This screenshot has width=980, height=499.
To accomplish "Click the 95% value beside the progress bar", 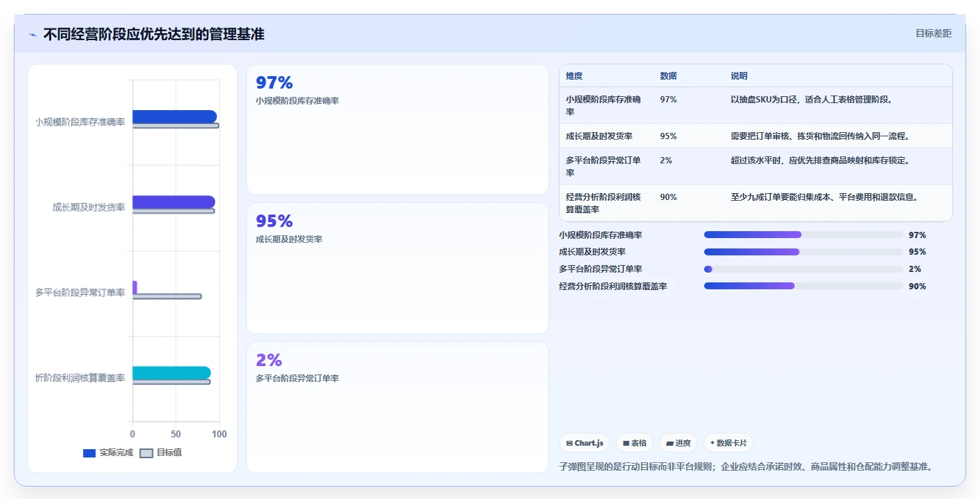I will (x=918, y=252).
